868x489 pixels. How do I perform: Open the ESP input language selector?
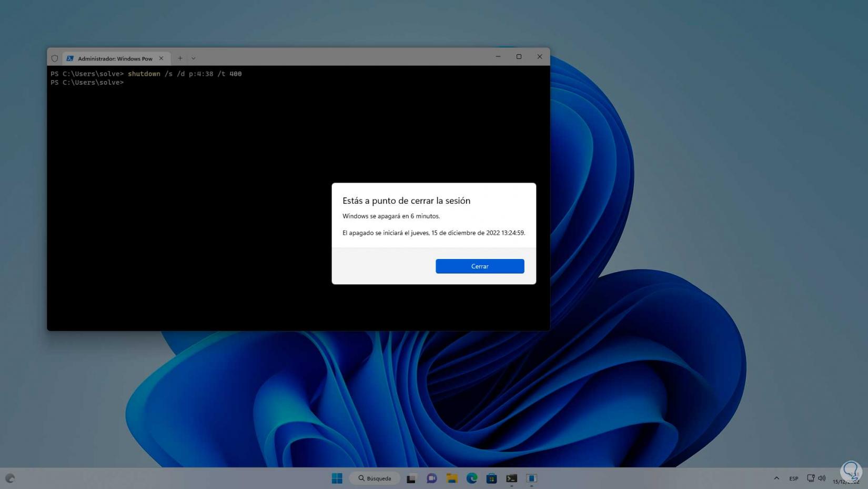point(793,478)
